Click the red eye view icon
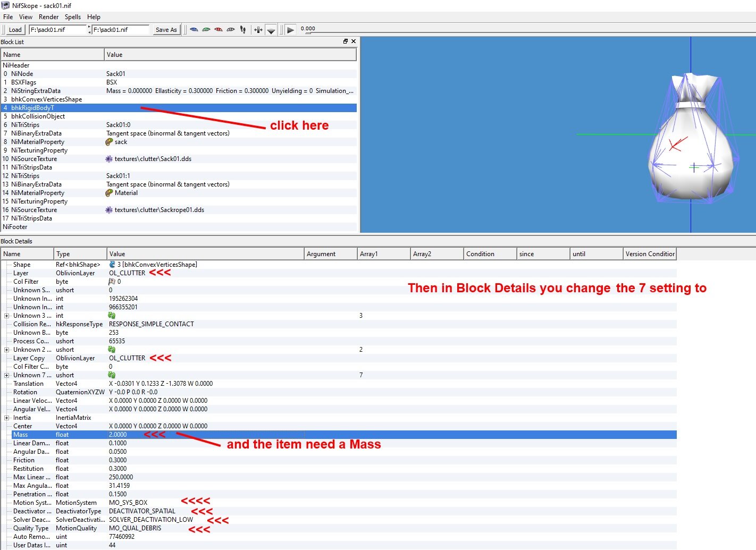 [x=219, y=30]
